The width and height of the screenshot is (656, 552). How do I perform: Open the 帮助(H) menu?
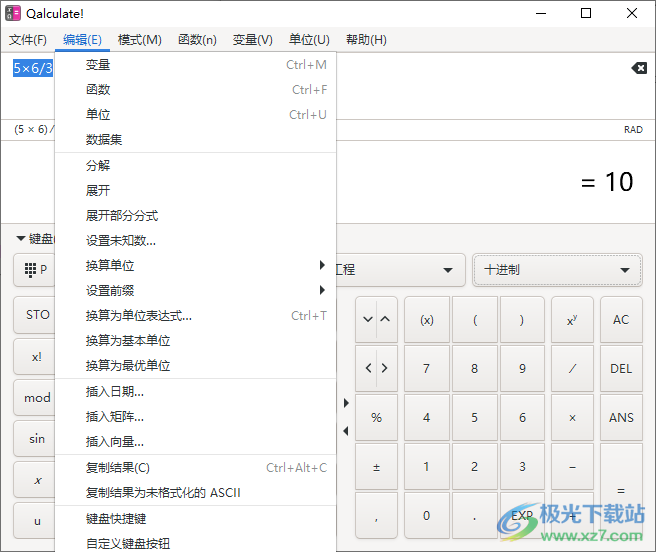click(366, 40)
